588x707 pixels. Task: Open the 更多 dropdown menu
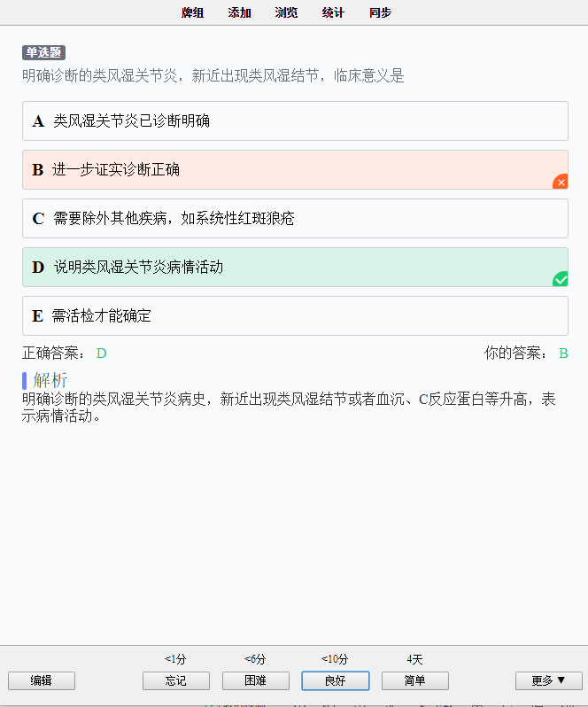tap(549, 680)
